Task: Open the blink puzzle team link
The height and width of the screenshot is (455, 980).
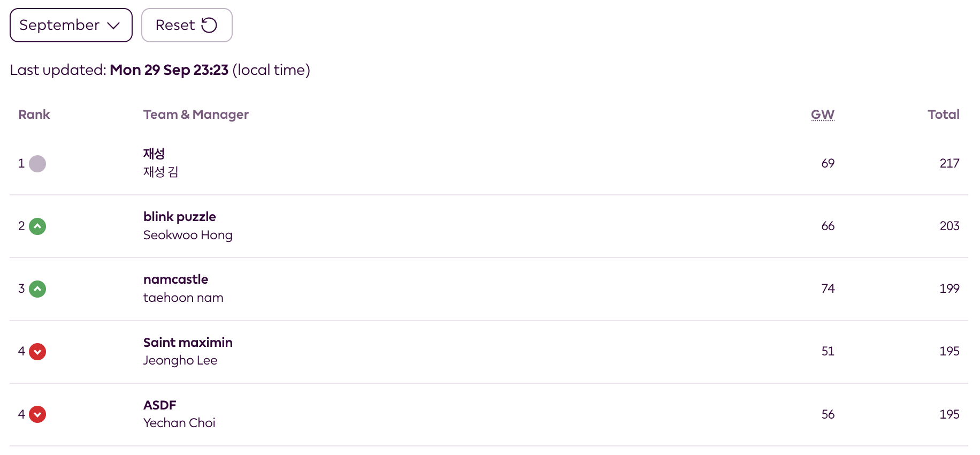Action: pos(180,217)
